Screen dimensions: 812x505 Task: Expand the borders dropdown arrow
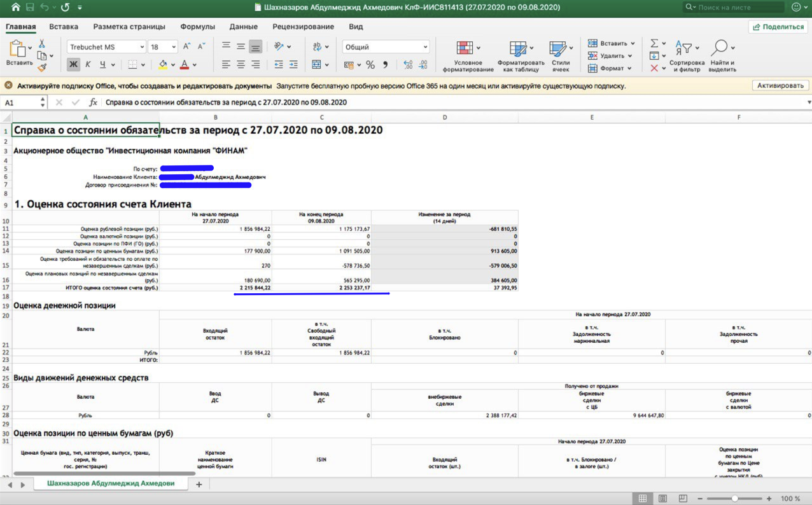coord(143,65)
